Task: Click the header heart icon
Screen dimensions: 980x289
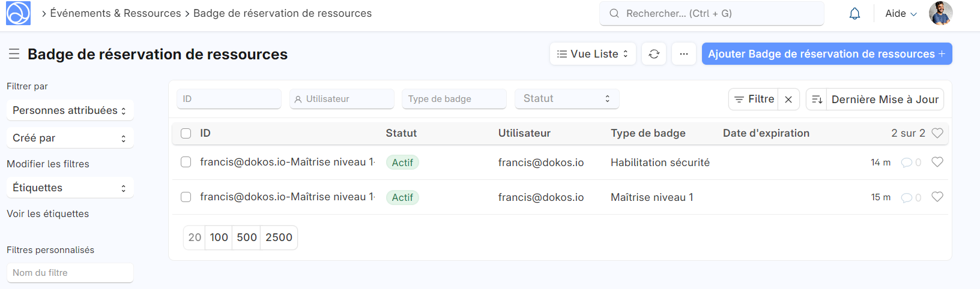Action: [937, 133]
